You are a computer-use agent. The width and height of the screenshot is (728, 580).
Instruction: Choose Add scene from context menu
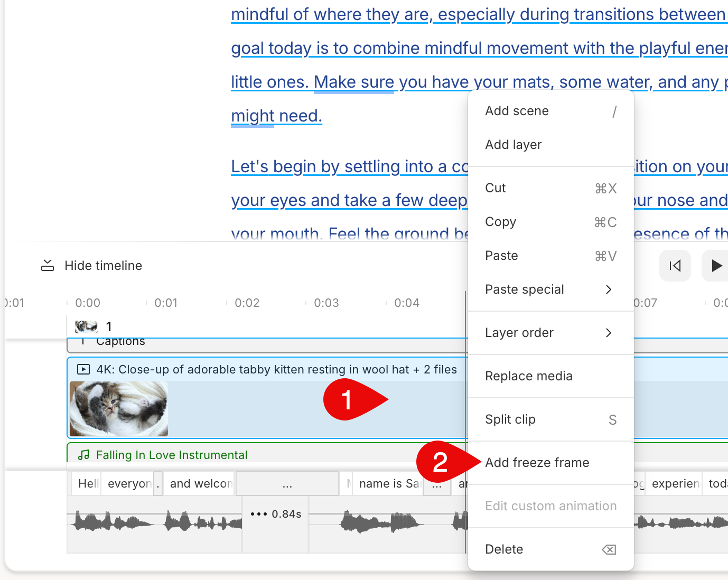[x=517, y=111]
